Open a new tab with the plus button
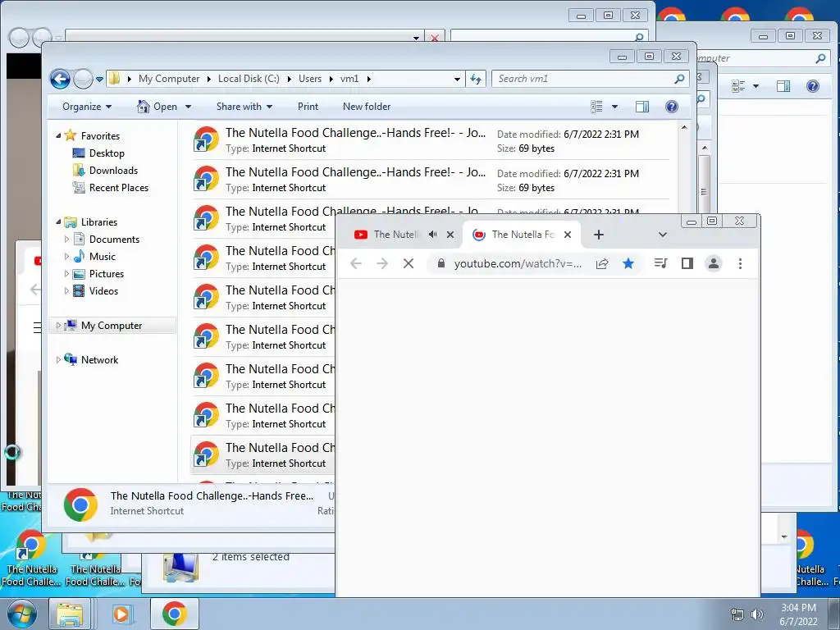The width and height of the screenshot is (840, 630). click(599, 235)
